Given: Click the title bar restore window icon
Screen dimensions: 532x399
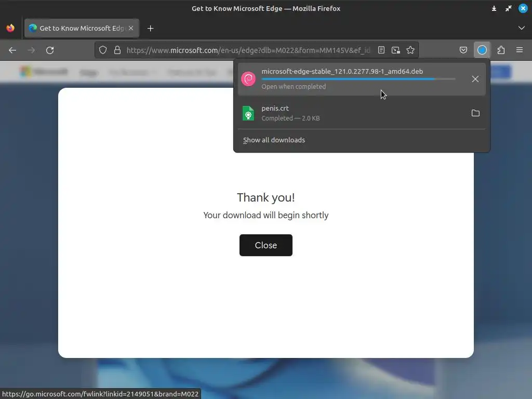Looking at the screenshot, I should click(x=509, y=8).
